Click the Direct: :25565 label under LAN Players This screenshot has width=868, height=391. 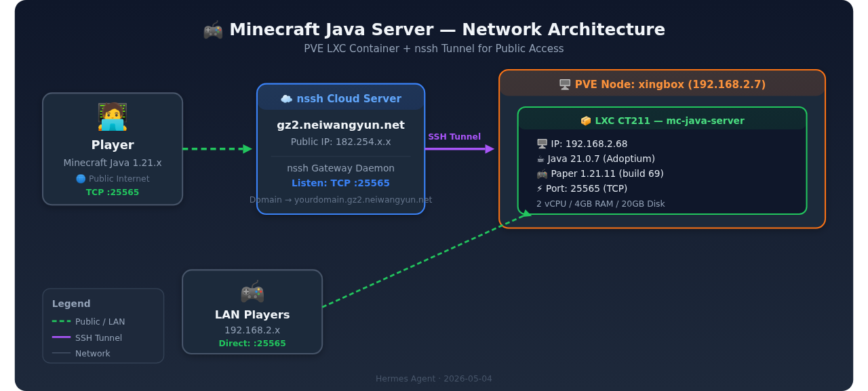[x=252, y=344]
